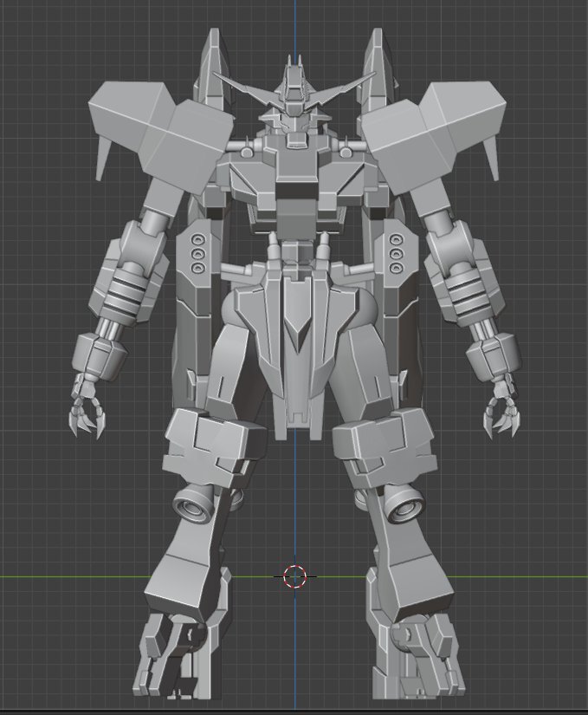The width and height of the screenshot is (588, 715).
Task: Click the robot's left-side large shoulder armor
Action: pos(160,137)
